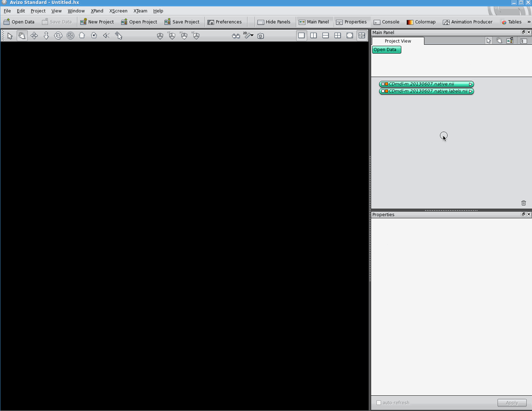Viewport: 532px width, 411px height.
Task: Select CDmdl-m.20130607.native.labels.nii module
Action: (427, 91)
